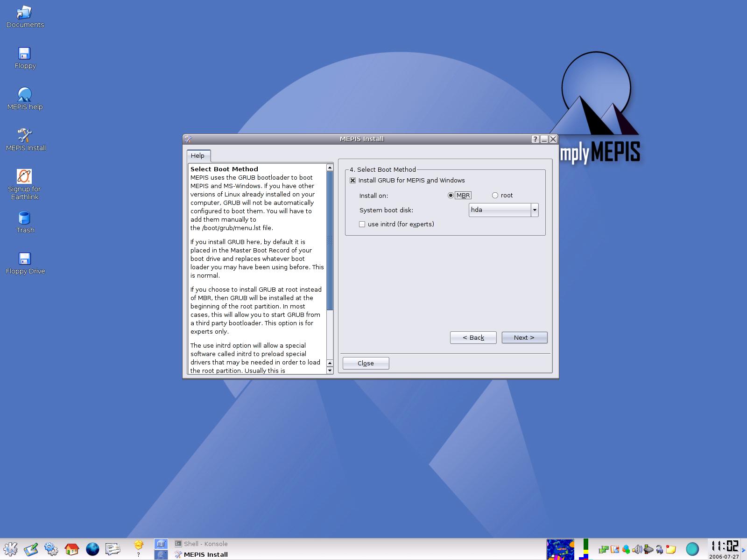Select the Help tab

[x=198, y=156]
